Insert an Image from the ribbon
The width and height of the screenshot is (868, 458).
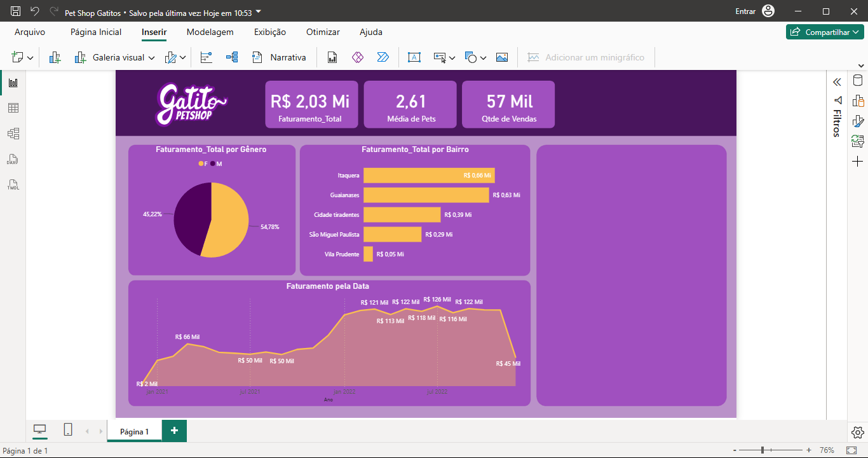[x=502, y=57]
